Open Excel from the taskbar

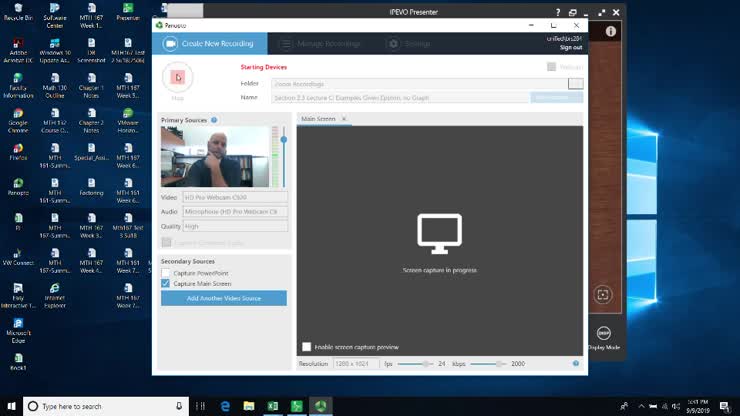(x=273, y=406)
